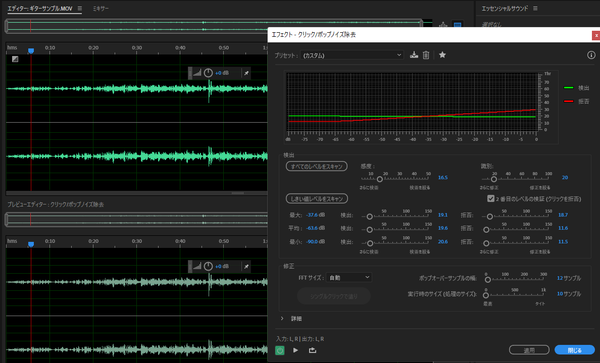The height and width of the screenshot is (363, 600).
Task: Adjust the 識別 slider handle
Action: 494,179
